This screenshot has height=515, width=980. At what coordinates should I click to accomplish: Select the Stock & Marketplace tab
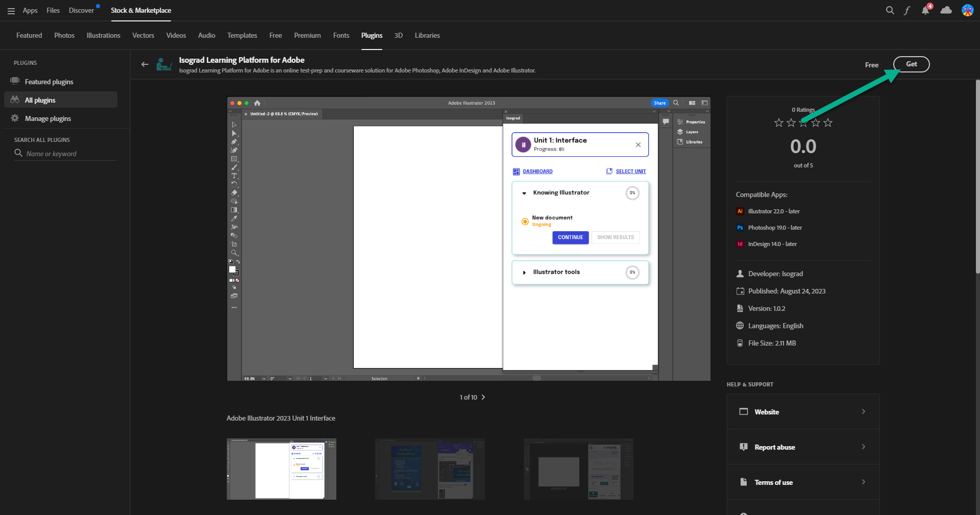pyautogui.click(x=141, y=10)
